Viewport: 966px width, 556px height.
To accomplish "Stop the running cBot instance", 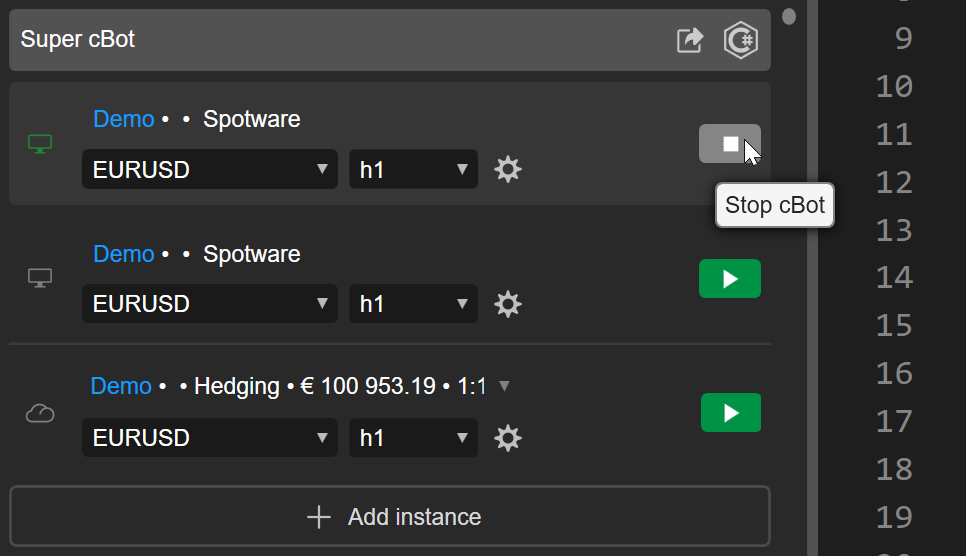I will point(729,144).
